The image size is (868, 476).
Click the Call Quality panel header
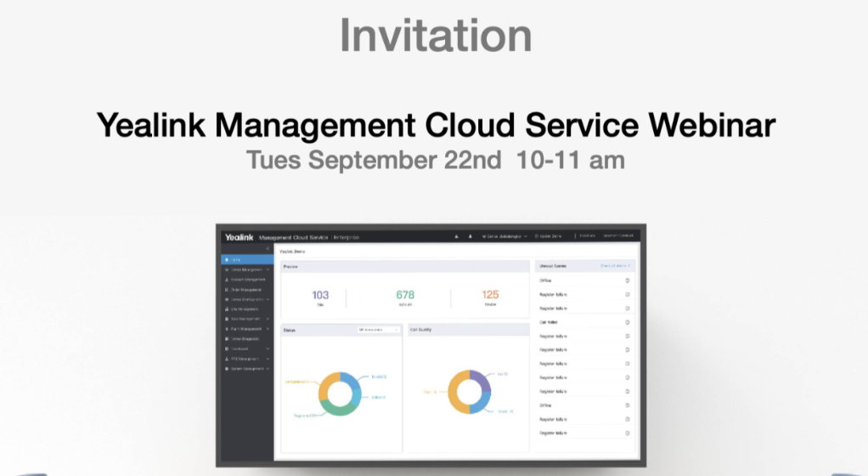[468, 330]
